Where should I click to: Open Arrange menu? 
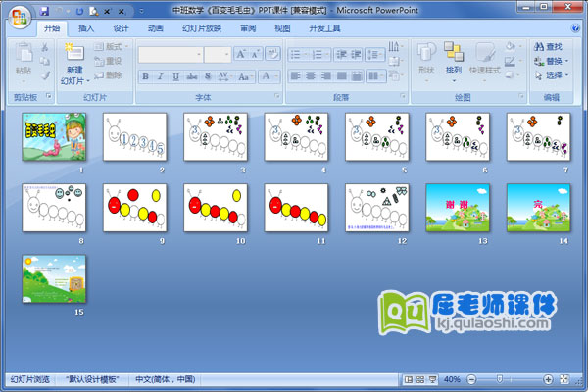454,62
